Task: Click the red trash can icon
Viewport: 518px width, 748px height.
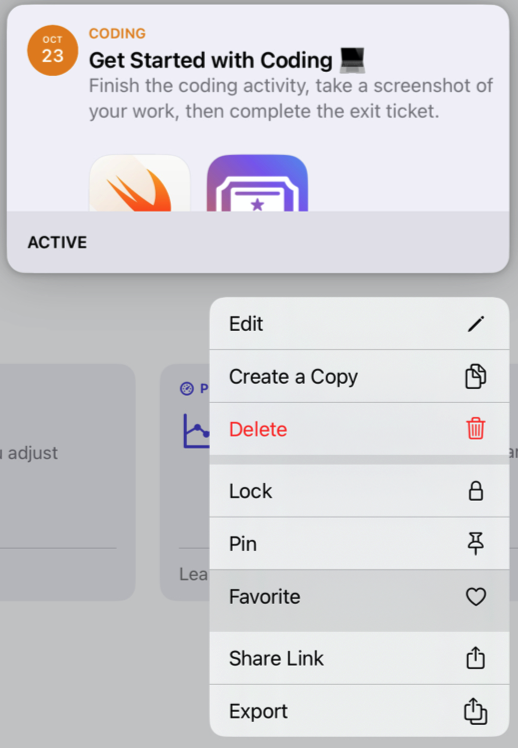Action: coord(476,428)
